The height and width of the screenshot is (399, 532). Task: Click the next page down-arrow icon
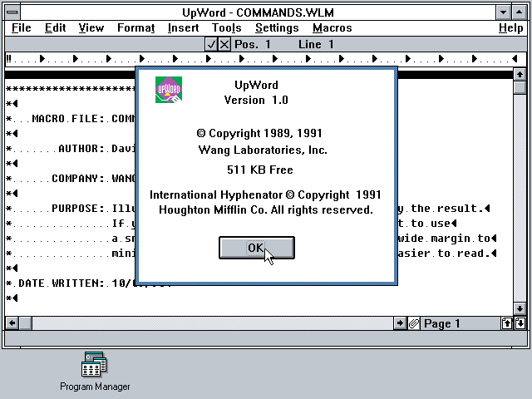coord(520,323)
